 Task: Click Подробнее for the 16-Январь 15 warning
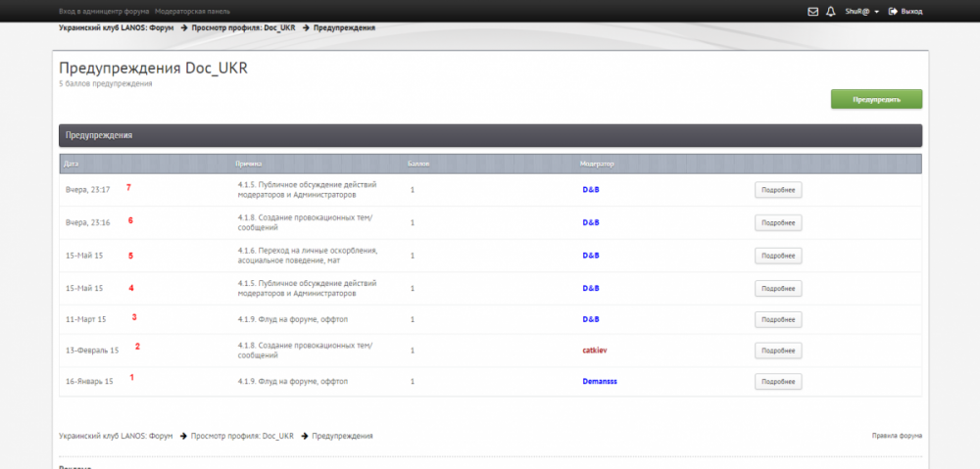coord(778,381)
